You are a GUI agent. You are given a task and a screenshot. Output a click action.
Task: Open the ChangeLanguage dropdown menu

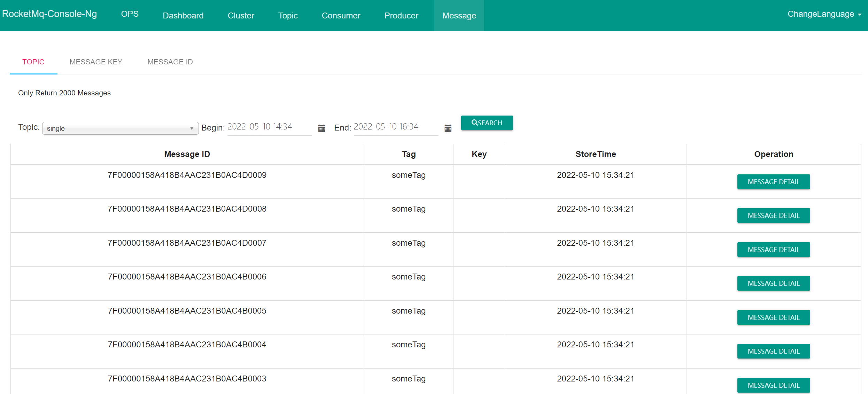(824, 14)
